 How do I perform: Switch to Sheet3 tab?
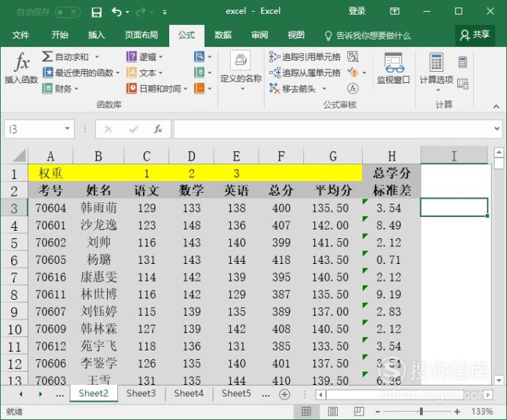pyautogui.click(x=141, y=394)
